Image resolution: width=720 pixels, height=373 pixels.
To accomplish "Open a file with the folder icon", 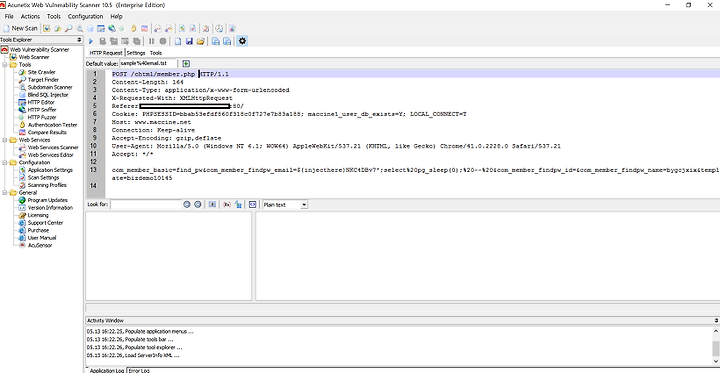I will (200, 41).
